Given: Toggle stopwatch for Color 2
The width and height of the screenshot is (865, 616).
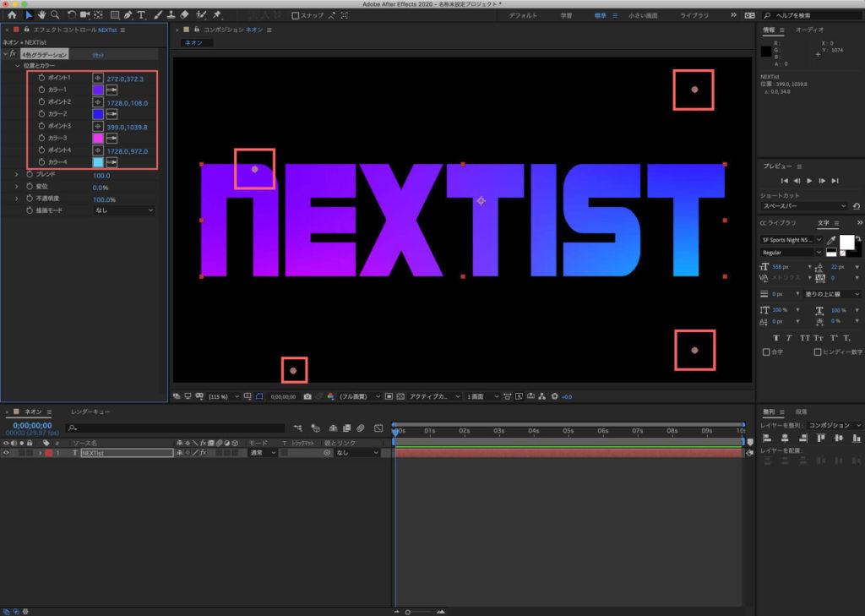Looking at the screenshot, I should tap(41, 114).
